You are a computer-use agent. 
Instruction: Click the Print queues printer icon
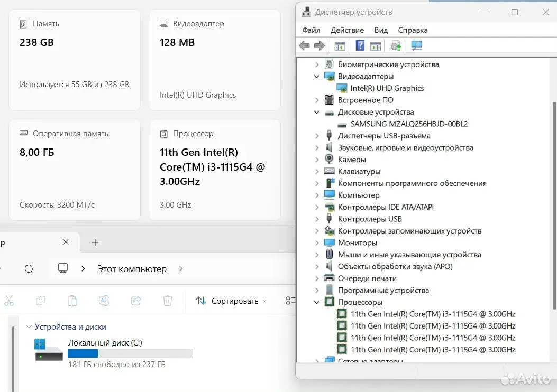coord(330,278)
